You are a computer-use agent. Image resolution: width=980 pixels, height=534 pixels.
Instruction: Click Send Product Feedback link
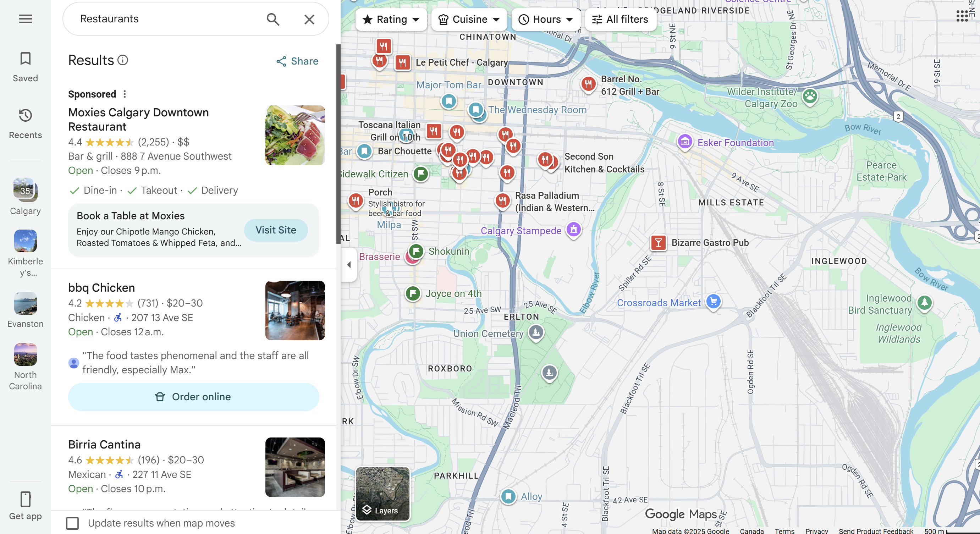[x=876, y=530]
